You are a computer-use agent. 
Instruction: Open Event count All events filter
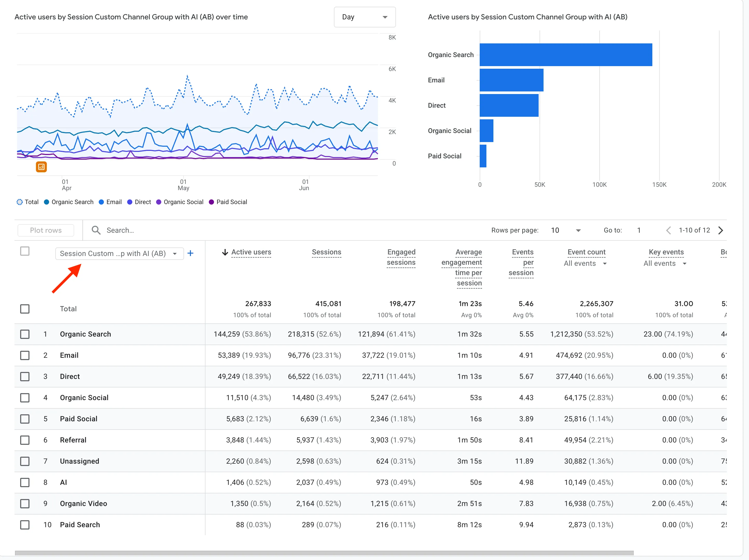pyautogui.click(x=585, y=263)
